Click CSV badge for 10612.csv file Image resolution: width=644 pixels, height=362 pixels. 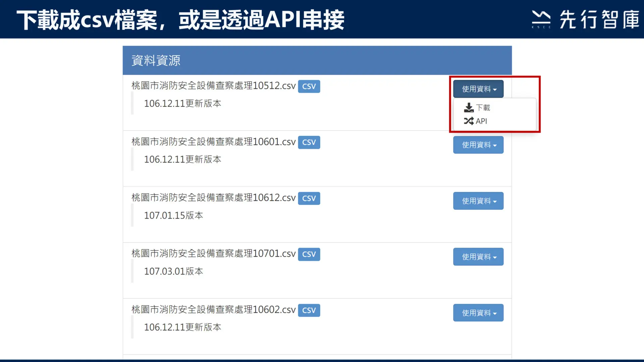pos(309,198)
